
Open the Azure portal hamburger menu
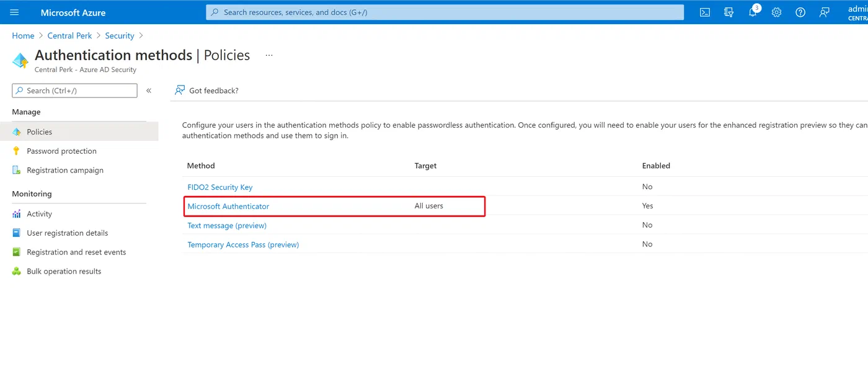pos(15,12)
